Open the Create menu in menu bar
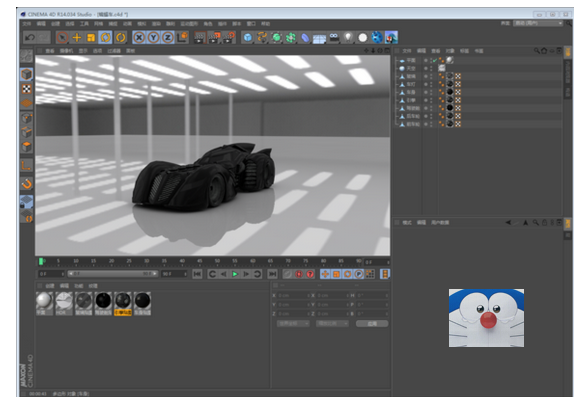The width and height of the screenshot is (574, 397). (55, 24)
